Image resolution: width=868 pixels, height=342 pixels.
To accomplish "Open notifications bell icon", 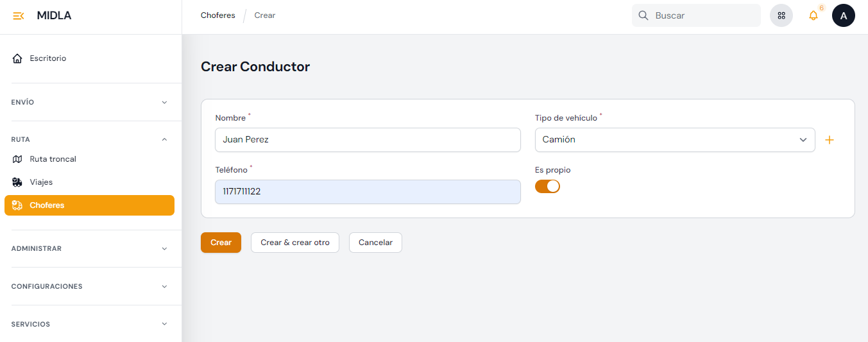I will point(813,15).
